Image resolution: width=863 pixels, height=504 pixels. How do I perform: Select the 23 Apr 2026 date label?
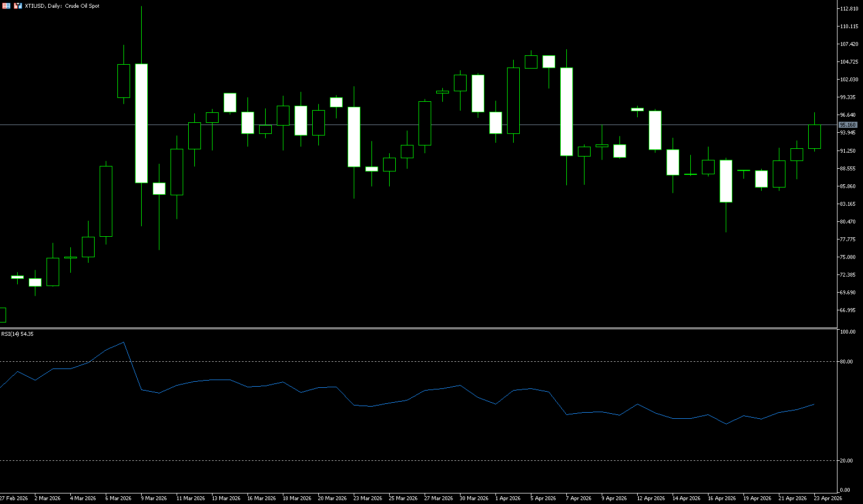[x=828, y=498]
